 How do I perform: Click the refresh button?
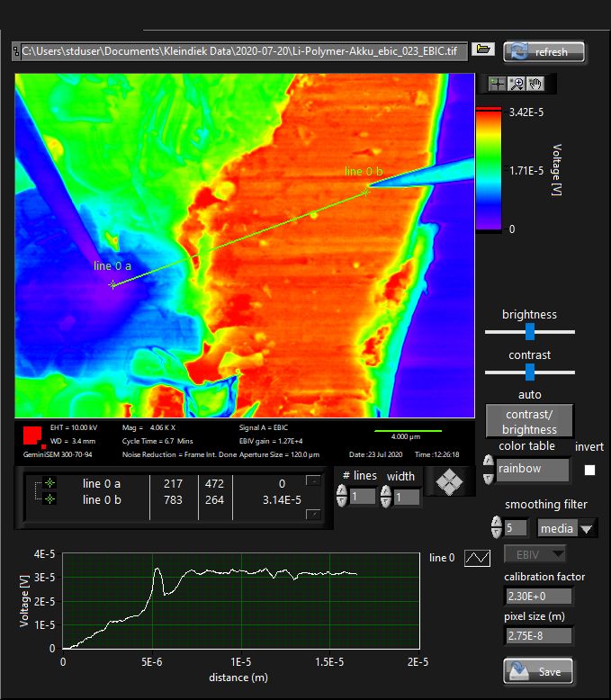pos(544,51)
